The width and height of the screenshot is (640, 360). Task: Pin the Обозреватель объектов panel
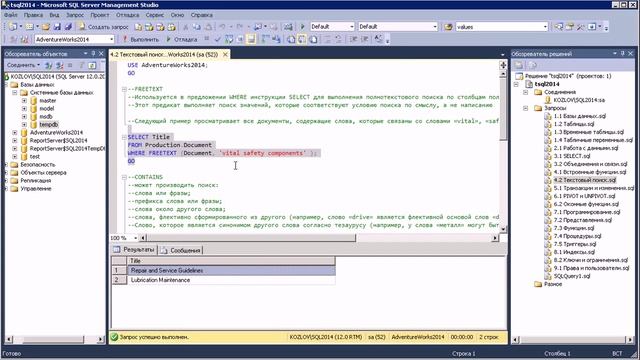93,53
